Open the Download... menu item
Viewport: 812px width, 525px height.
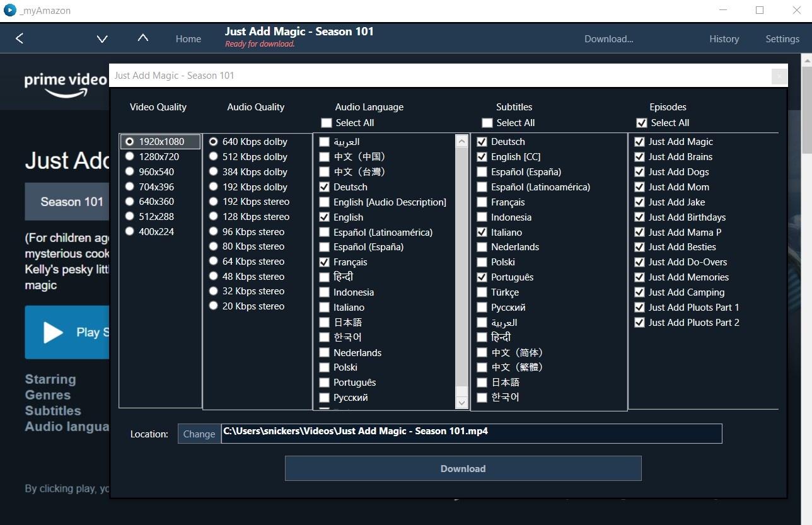tap(609, 39)
